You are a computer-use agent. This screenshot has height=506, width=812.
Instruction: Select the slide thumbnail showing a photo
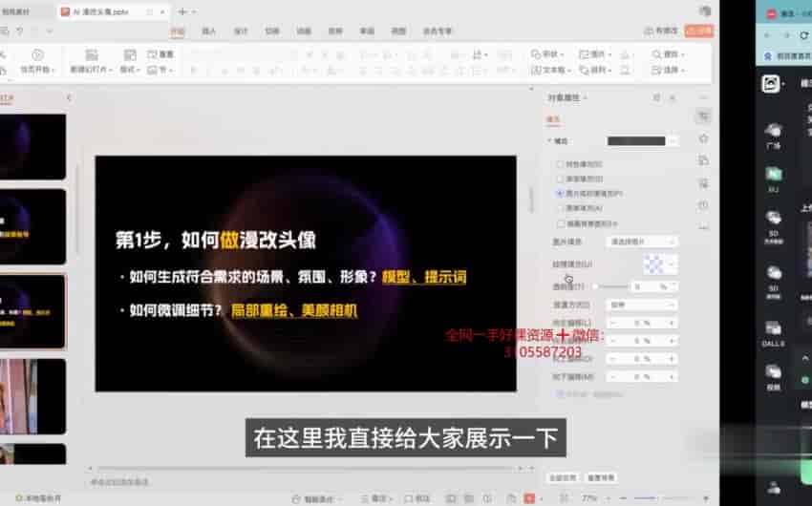tap(32, 396)
